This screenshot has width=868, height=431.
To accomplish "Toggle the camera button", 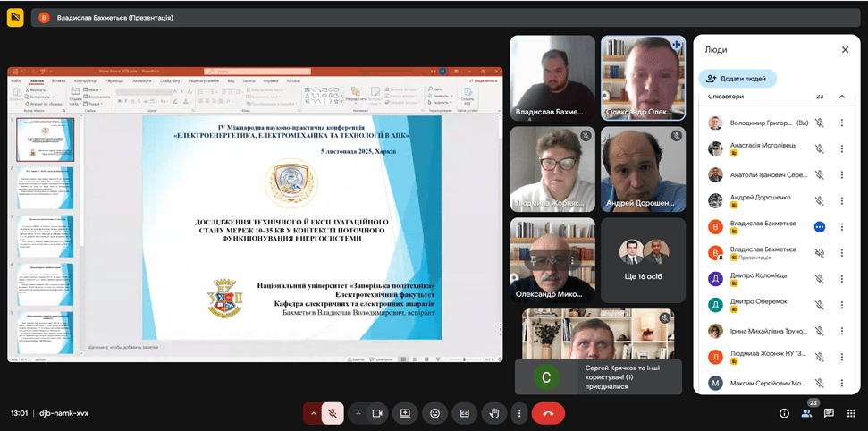I will point(377,413).
